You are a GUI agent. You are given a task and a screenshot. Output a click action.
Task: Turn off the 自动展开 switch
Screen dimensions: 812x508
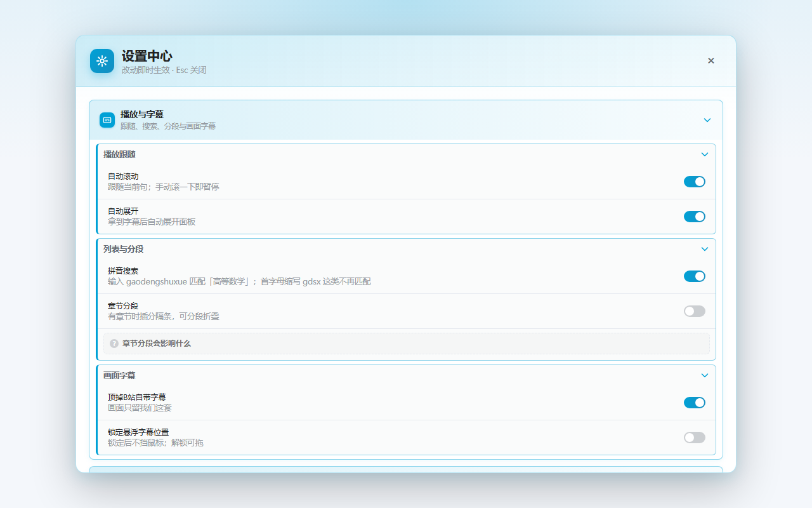tap(695, 217)
